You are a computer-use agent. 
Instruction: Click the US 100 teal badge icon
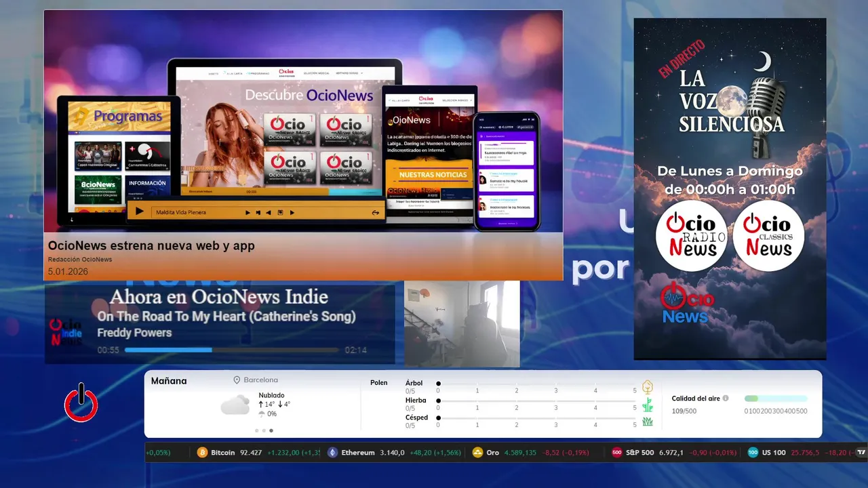(x=753, y=453)
